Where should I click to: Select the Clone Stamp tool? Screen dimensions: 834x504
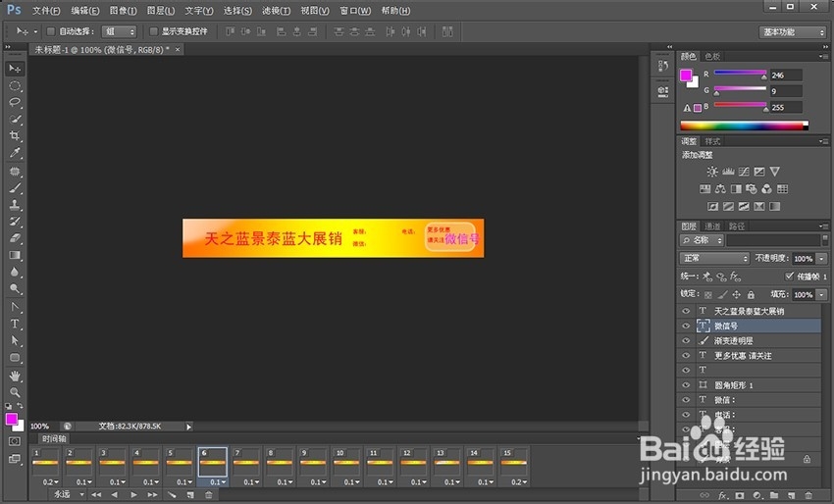click(15, 205)
